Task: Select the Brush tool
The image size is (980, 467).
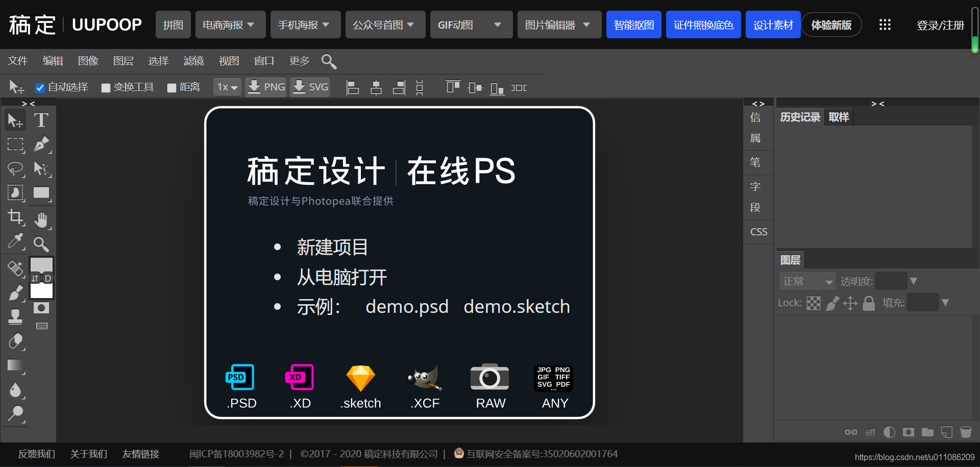Action: [x=15, y=292]
